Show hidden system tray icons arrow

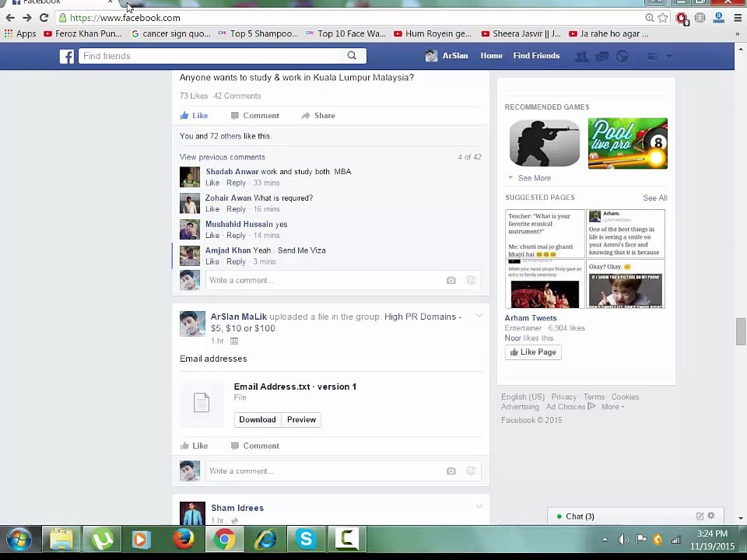click(605, 540)
